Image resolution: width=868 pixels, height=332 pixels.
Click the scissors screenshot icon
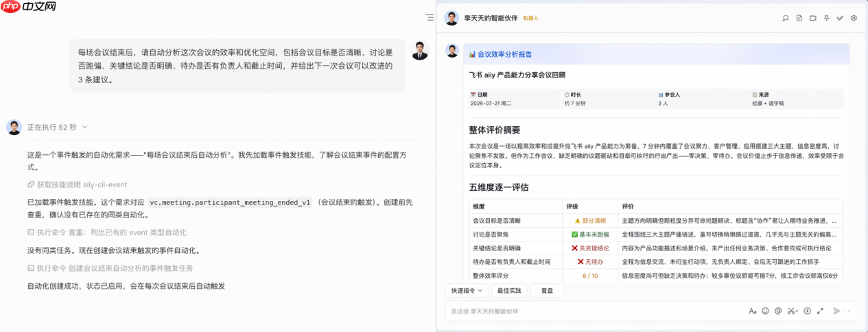click(x=793, y=311)
